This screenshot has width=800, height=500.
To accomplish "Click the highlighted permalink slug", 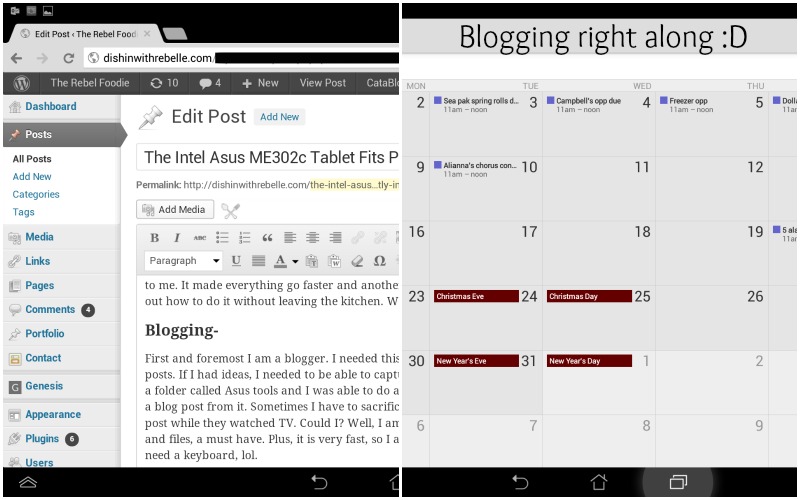I will coord(354,185).
